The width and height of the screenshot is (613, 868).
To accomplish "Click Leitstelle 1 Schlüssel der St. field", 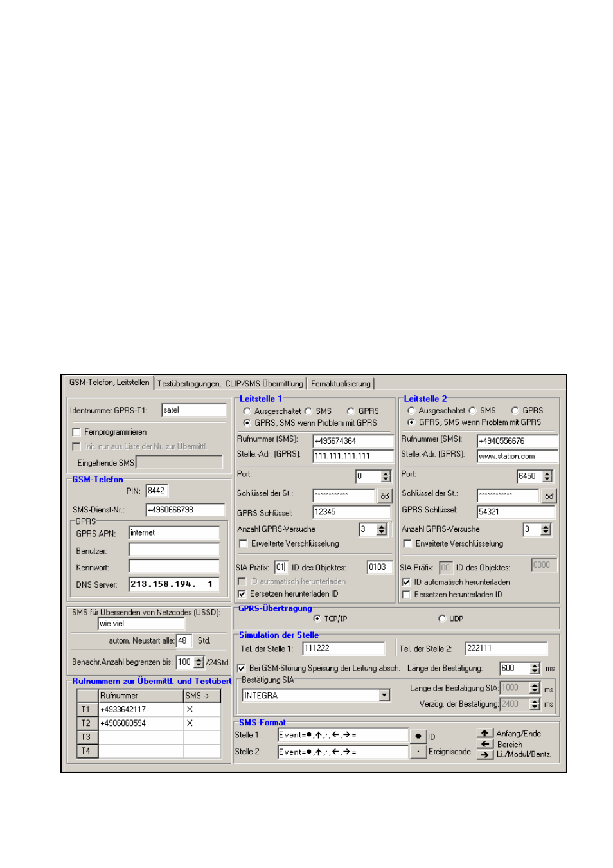I will (x=344, y=495).
